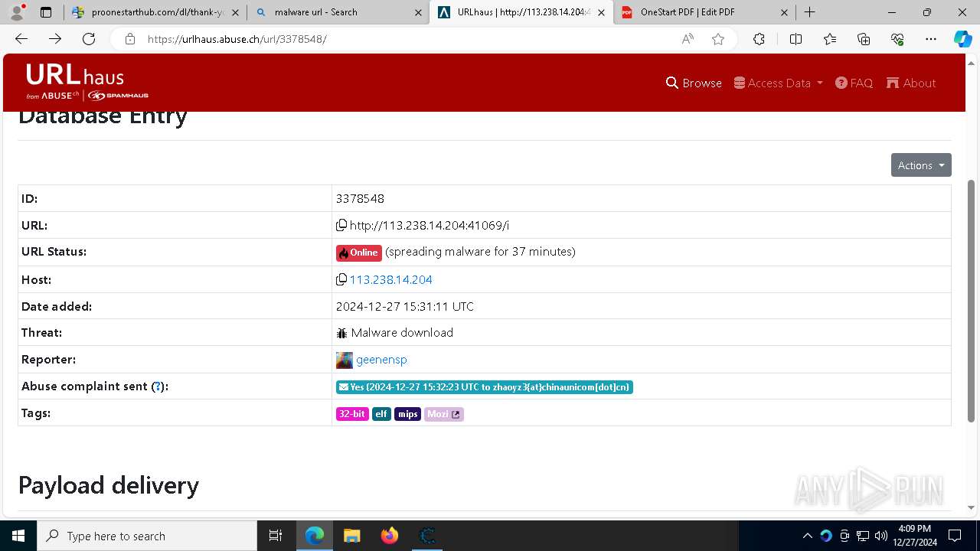This screenshot has width=980, height=551.
Task: Show hidden system tray icons
Action: pos(808,536)
